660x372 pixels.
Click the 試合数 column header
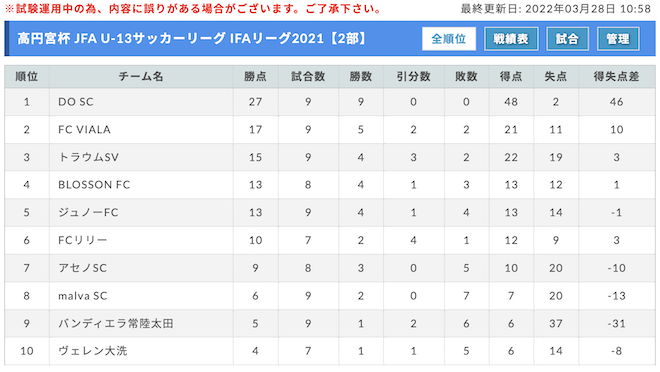308,77
